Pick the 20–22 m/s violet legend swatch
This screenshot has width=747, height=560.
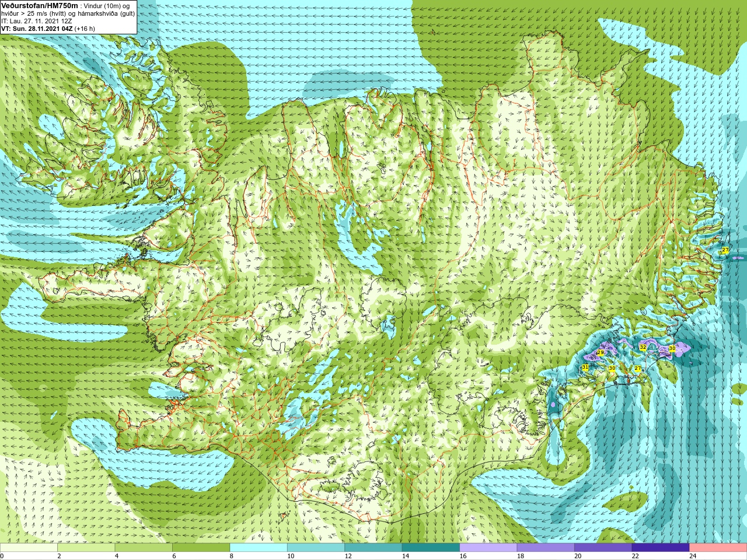[x=603, y=548]
